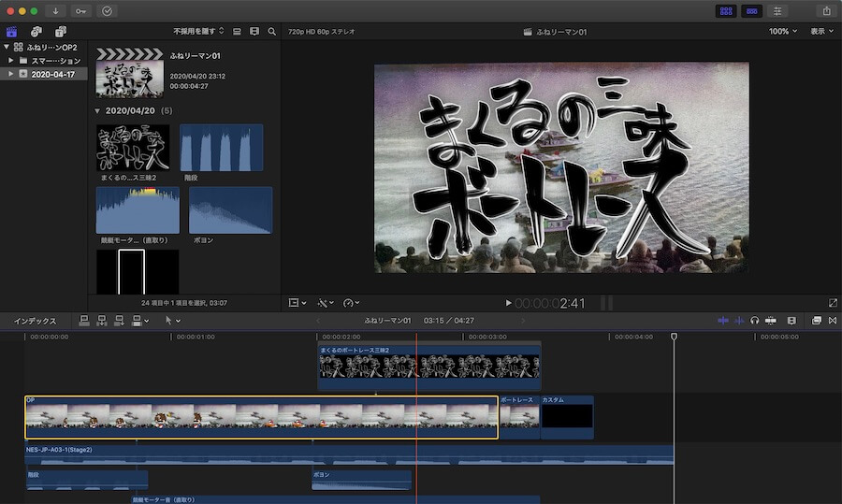This screenshot has height=504, width=842.
Task: Open the retime speed menu
Action: point(351,303)
